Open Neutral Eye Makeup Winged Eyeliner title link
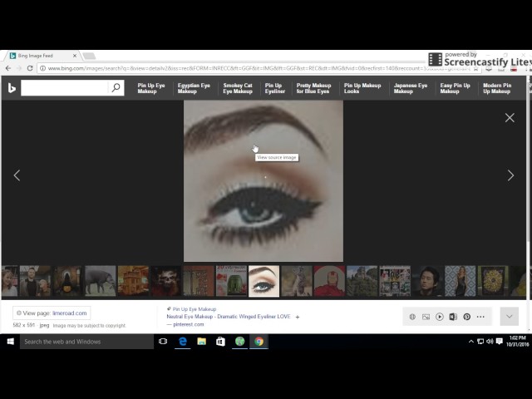The image size is (532, 399). (229, 317)
